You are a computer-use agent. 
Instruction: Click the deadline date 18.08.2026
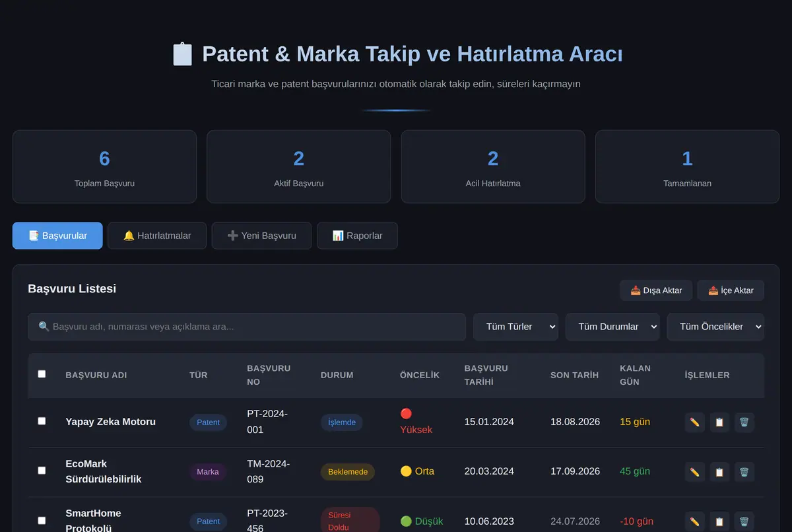coord(576,422)
